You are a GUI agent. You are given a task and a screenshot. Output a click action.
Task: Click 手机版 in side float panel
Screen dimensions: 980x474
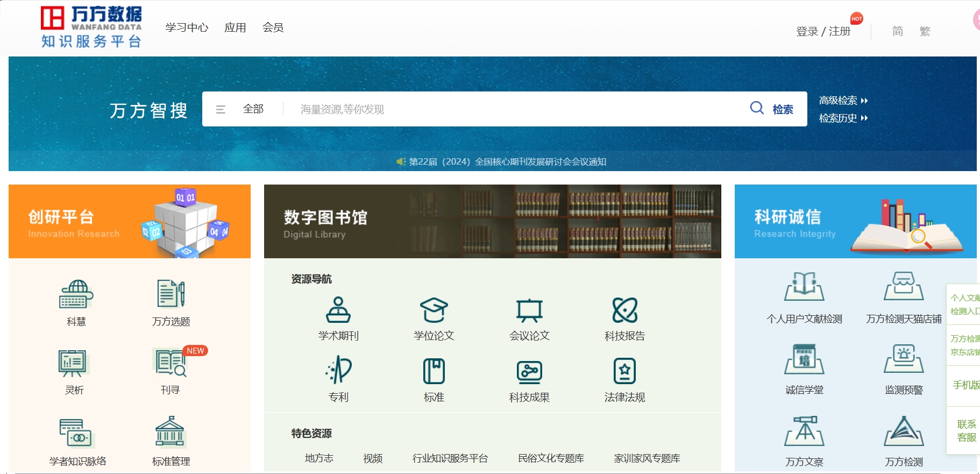(x=965, y=385)
